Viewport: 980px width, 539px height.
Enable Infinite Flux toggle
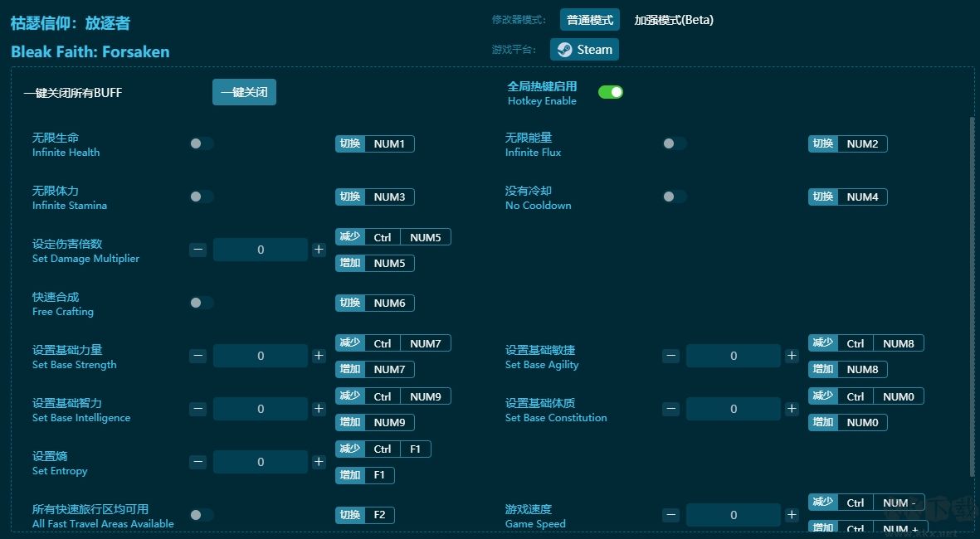pyautogui.click(x=675, y=143)
